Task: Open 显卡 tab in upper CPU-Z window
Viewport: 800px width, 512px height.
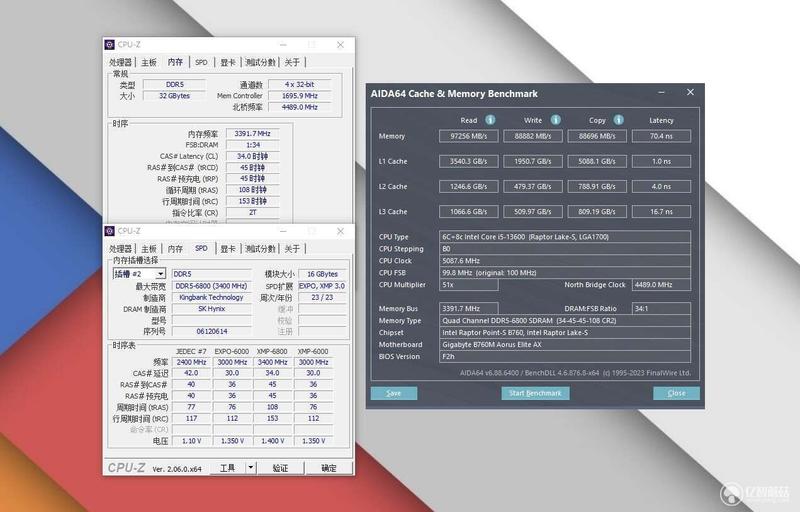Action: 228,62
